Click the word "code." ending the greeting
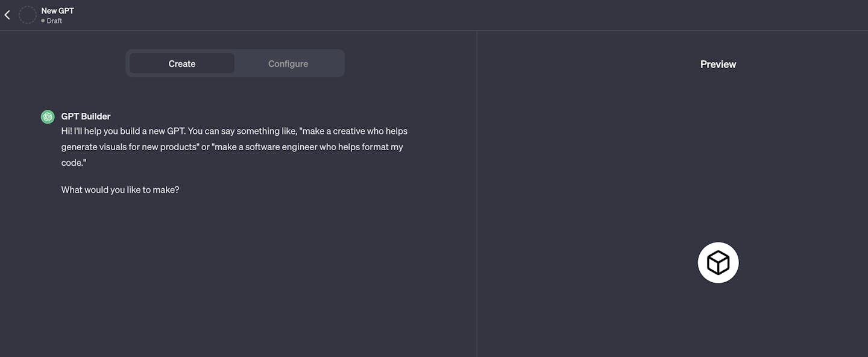The height and width of the screenshot is (357, 868). (x=74, y=163)
